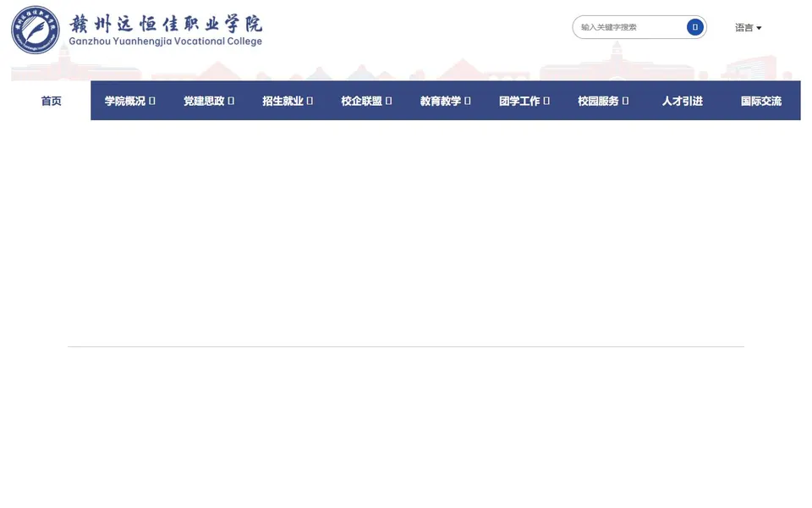This screenshot has height=508, width=812.
Task: Open the 语言 language dropdown
Action: tap(749, 28)
